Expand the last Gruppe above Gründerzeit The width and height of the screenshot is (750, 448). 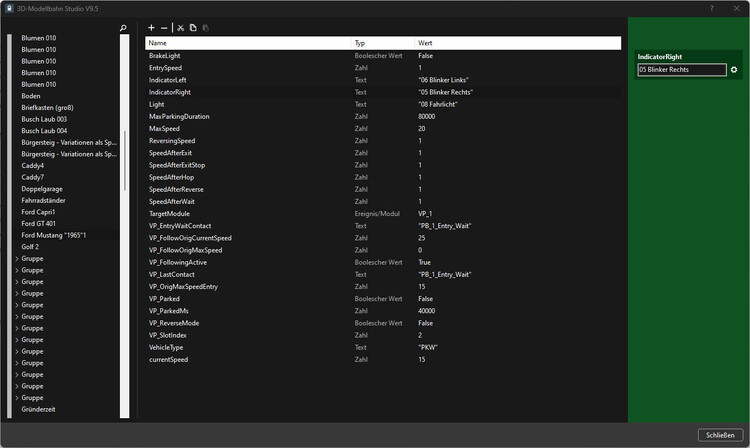click(16, 398)
